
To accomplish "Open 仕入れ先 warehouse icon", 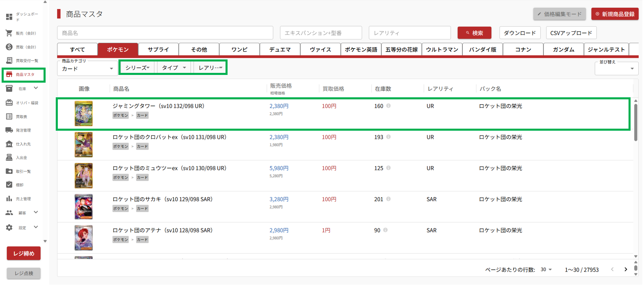I will [9, 144].
